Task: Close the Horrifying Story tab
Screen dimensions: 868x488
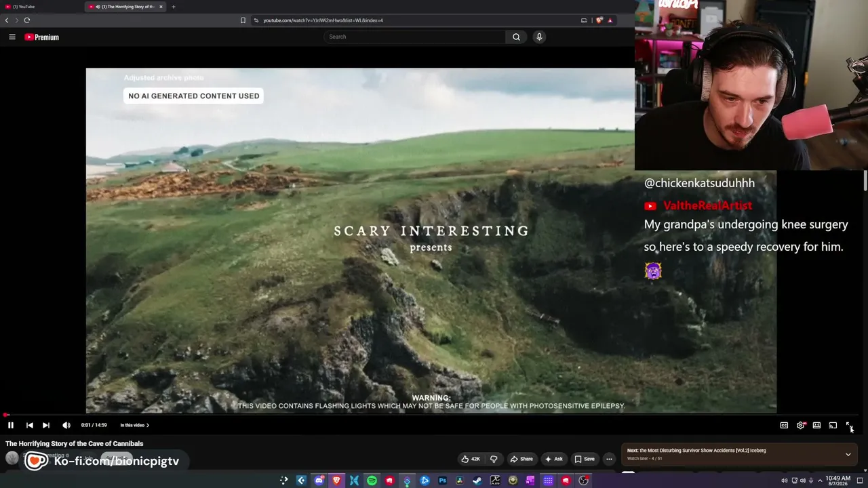Action: 161,7
